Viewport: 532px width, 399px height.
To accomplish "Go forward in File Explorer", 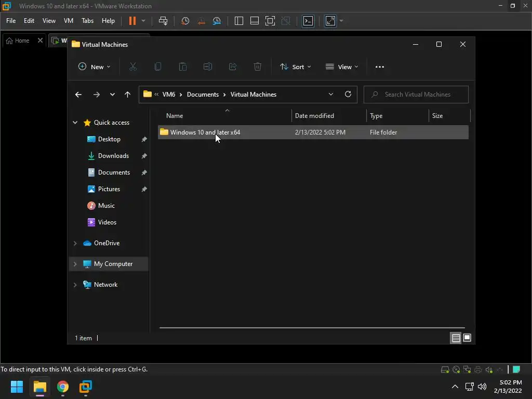I will pyautogui.click(x=97, y=95).
